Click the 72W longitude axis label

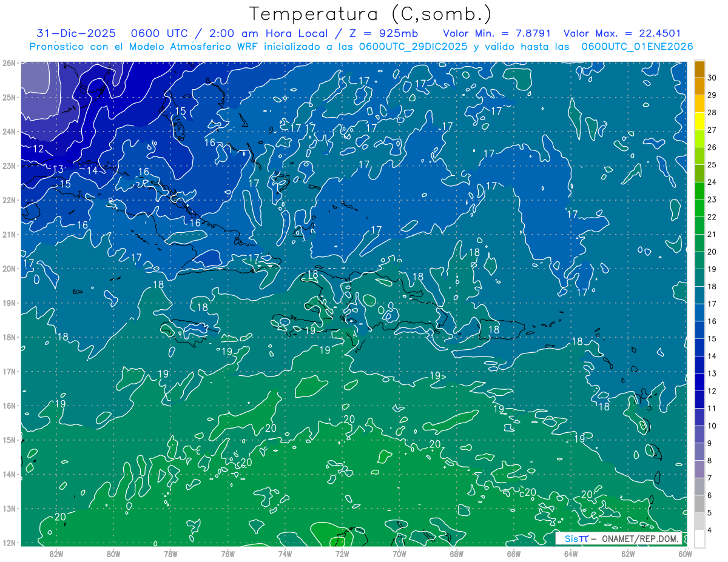342,553
